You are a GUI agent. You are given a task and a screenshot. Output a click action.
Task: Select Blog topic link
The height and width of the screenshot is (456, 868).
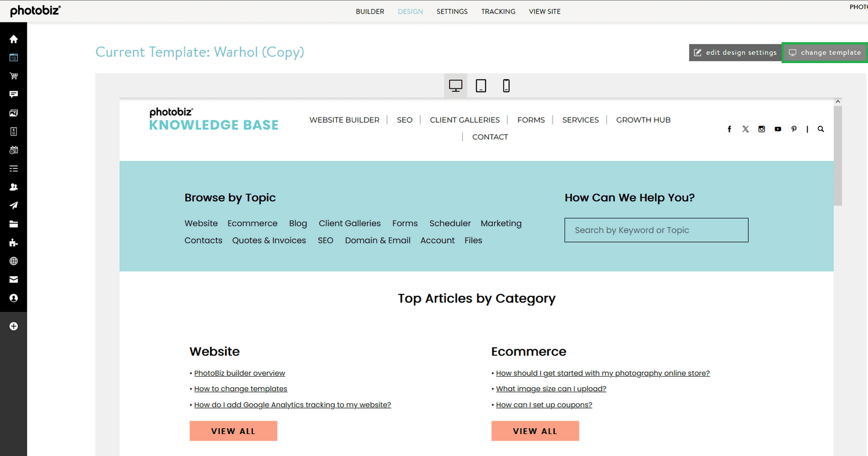click(298, 223)
